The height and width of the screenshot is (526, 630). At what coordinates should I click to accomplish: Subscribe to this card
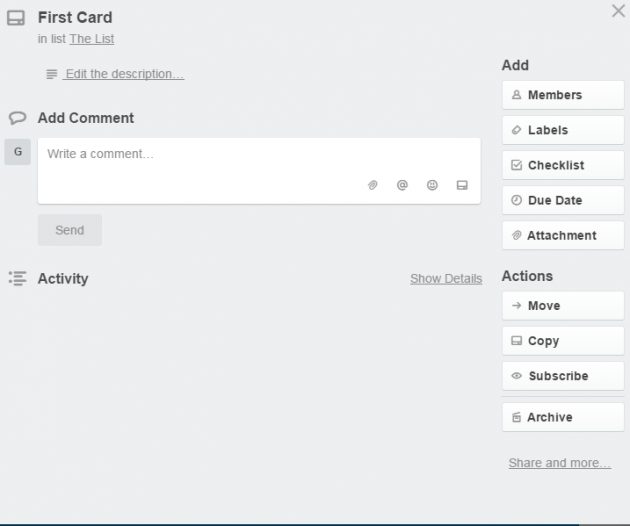tap(562, 376)
